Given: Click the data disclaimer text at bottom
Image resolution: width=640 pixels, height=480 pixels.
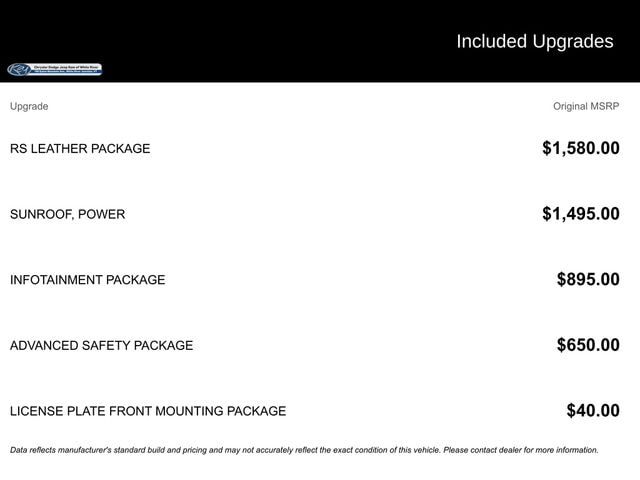Looking at the screenshot, I should click(200, 450).
